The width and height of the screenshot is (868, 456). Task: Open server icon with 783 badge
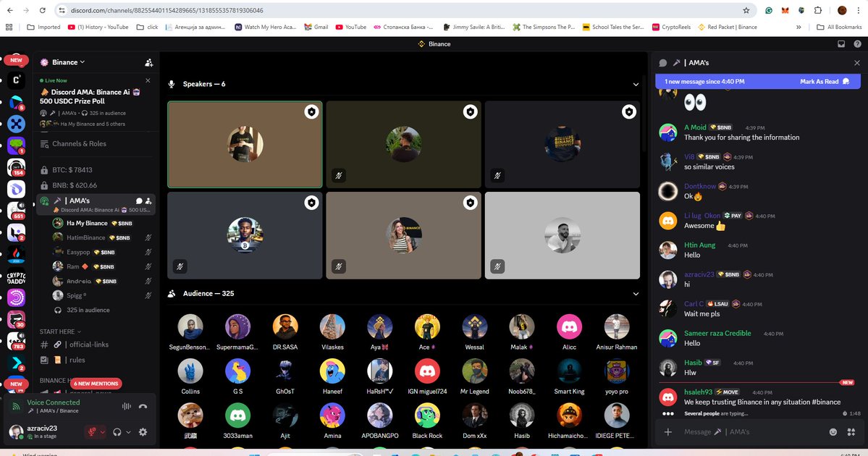[x=16, y=341]
